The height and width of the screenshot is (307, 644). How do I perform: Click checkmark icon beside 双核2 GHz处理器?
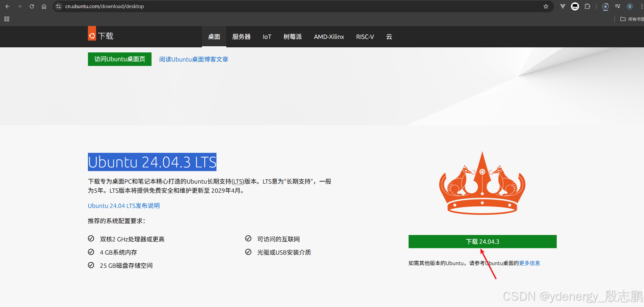pos(91,238)
